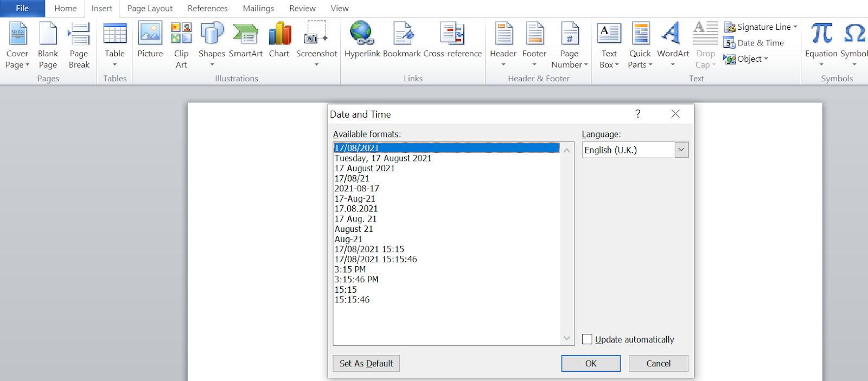The image size is (868, 381).
Task: Insert a Page Break
Action: pyautogui.click(x=79, y=46)
